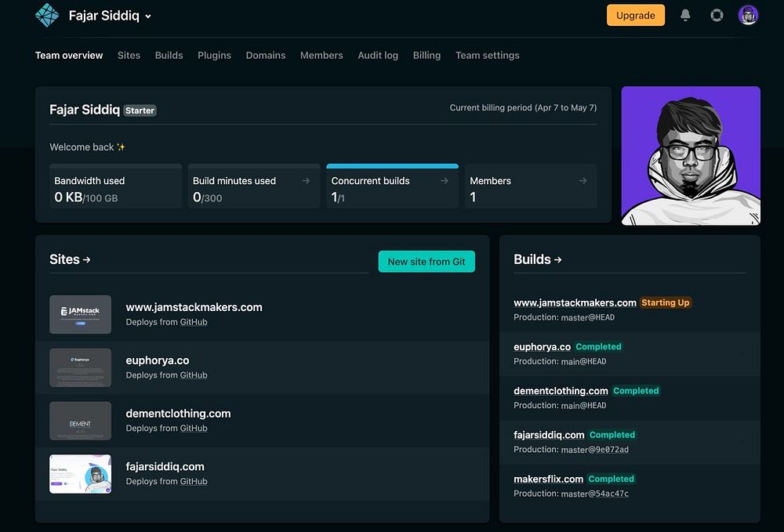Click the arrow on Members card
This screenshot has height=532, width=784.
tap(583, 181)
